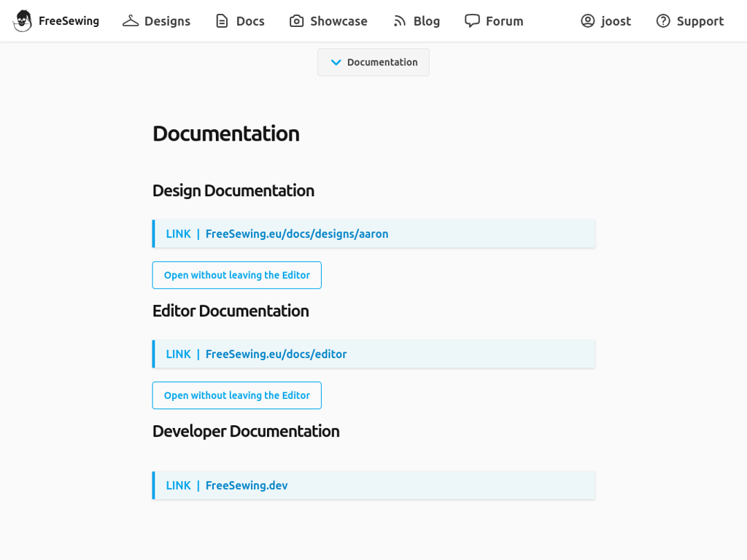Click the RSS feed icon next to Blog
The image size is (747, 560).
tap(400, 21)
